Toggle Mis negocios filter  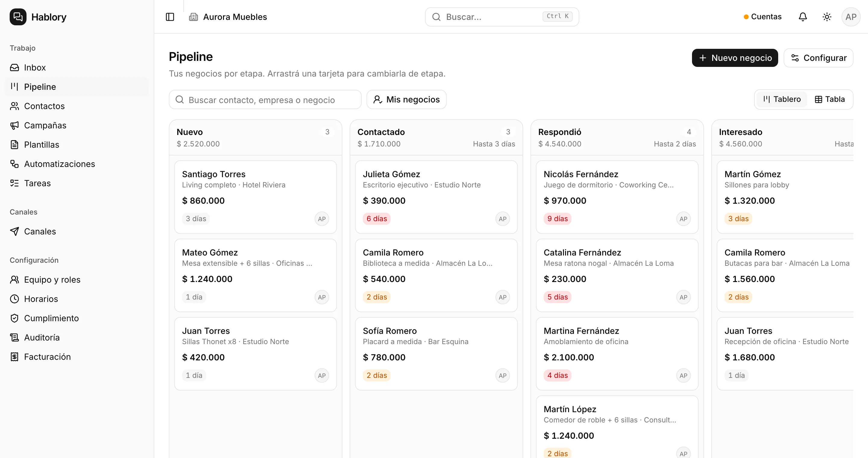406,100
